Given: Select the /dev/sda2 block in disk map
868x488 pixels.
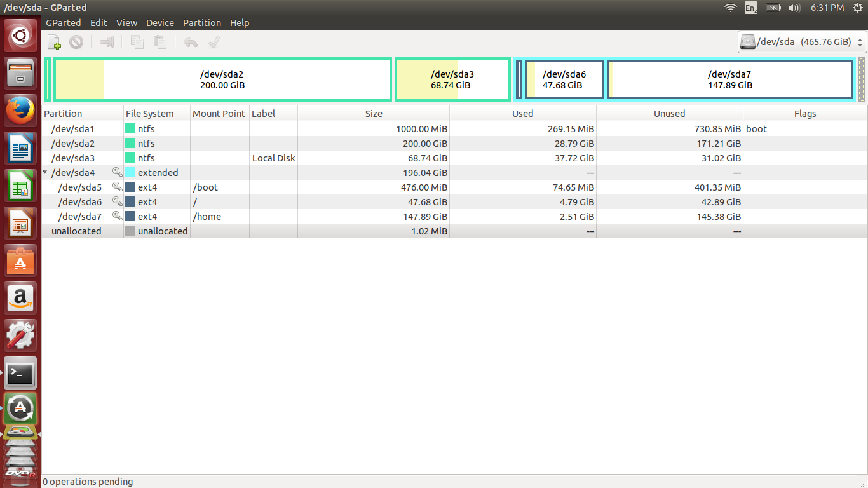Looking at the screenshot, I should pyautogui.click(x=222, y=79).
